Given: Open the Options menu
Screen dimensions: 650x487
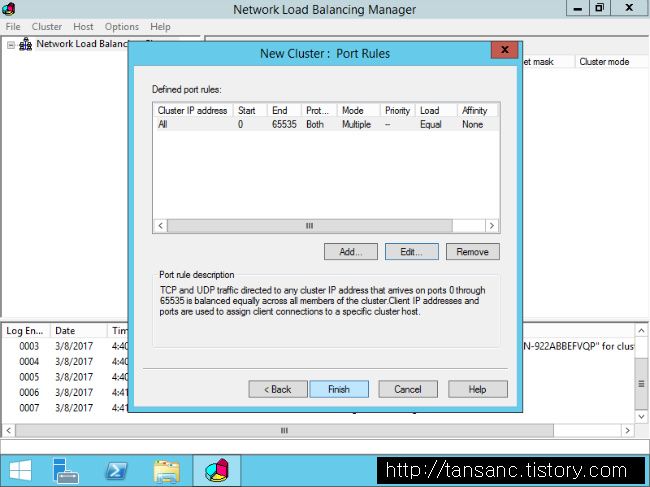Looking at the screenshot, I should click(121, 27).
